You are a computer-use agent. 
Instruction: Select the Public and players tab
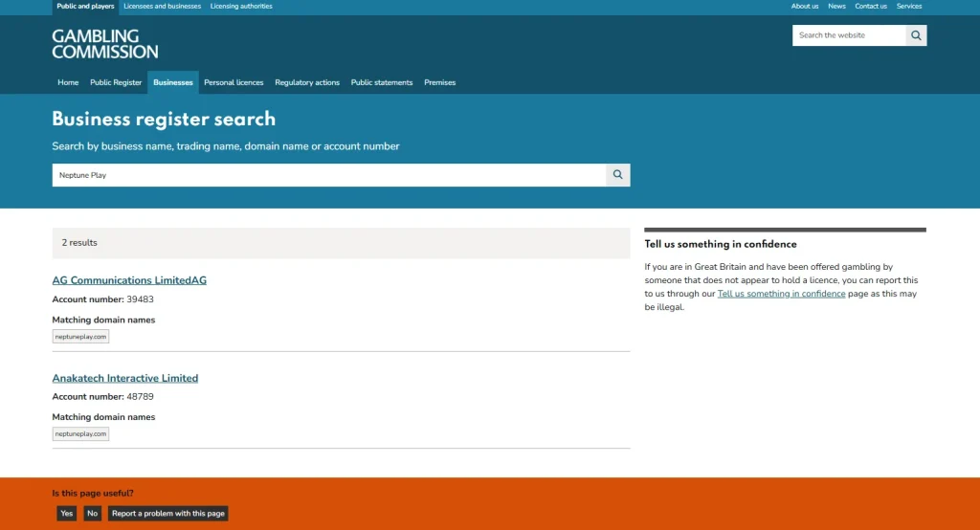[85, 7]
